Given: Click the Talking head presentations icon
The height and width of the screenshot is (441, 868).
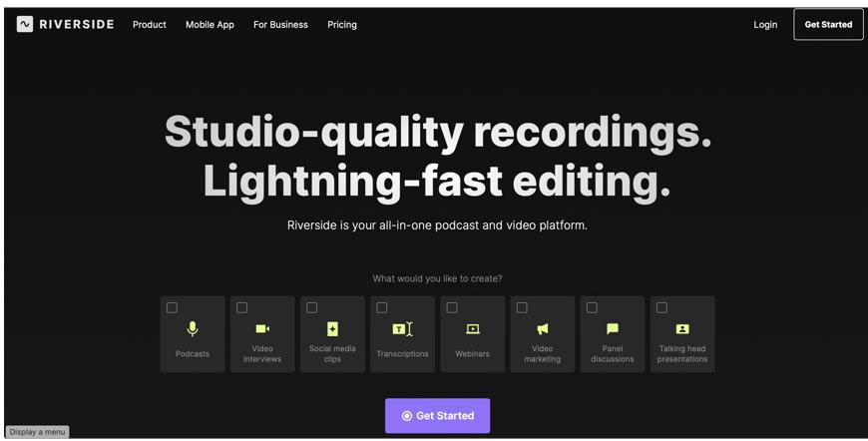Looking at the screenshot, I should click(682, 328).
